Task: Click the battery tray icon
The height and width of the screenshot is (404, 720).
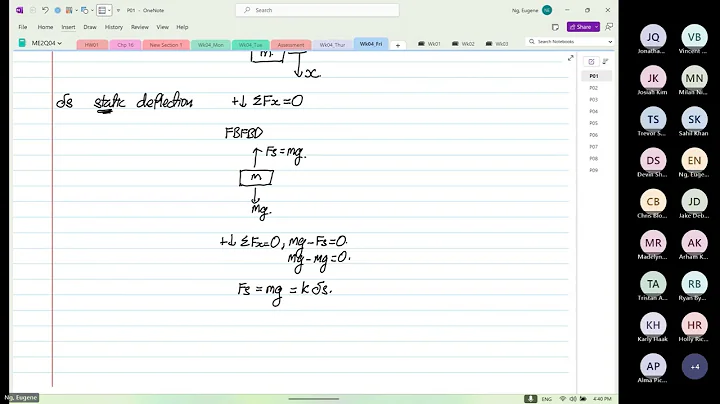Action: [583, 398]
